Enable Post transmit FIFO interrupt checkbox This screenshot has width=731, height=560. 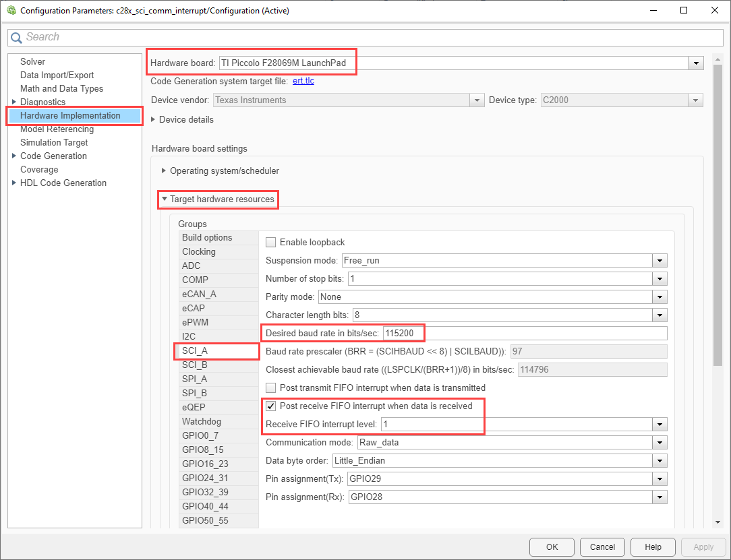[271, 387]
